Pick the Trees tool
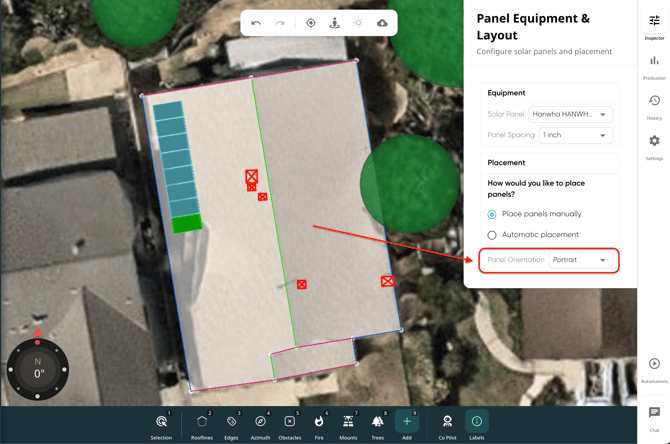The width and height of the screenshot is (670, 444). click(x=377, y=424)
